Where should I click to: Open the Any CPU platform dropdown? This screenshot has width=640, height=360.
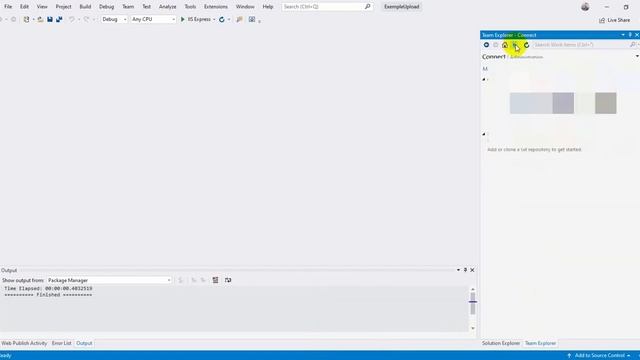(x=153, y=19)
